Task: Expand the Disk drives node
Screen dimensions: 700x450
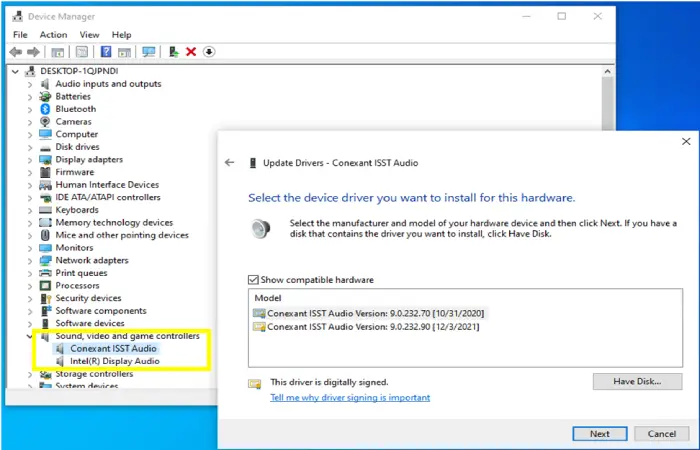Action: 30,147
